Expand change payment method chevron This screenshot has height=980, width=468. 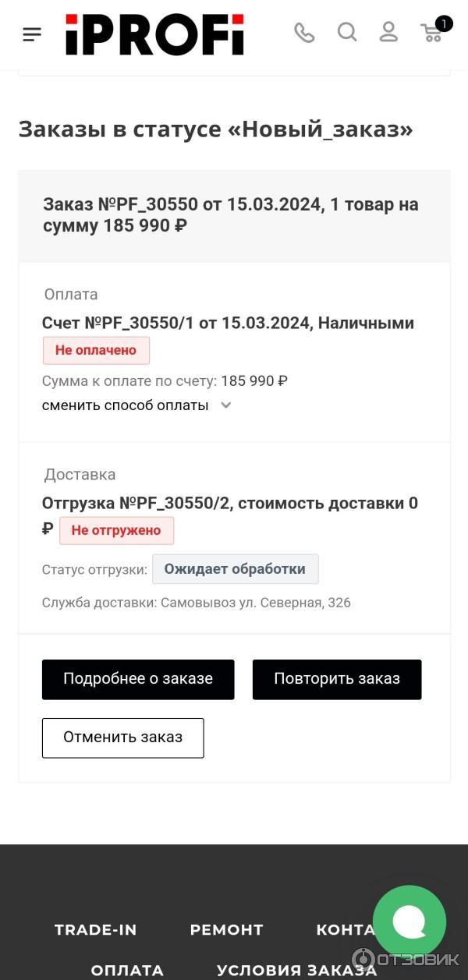click(226, 405)
